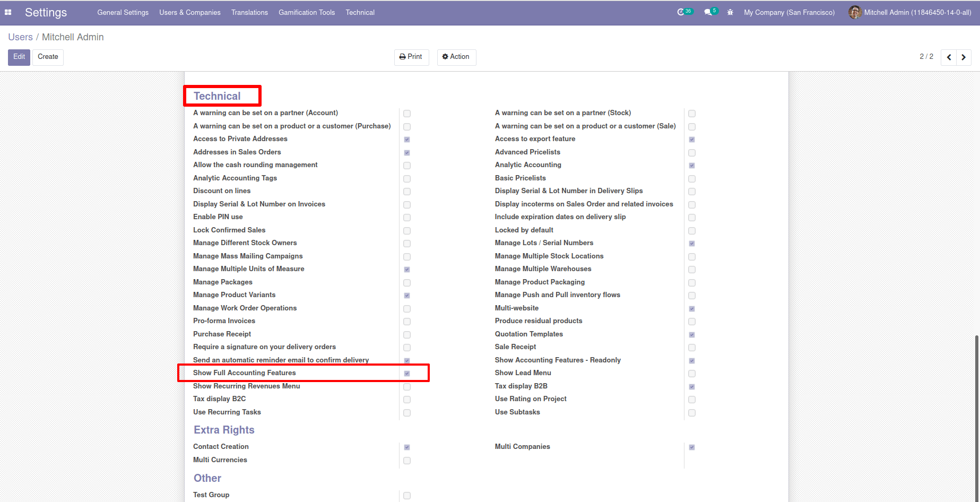The height and width of the screenshot is (502, 980).
Task: Open the Technical top menu
Action: tap(360, 12)
